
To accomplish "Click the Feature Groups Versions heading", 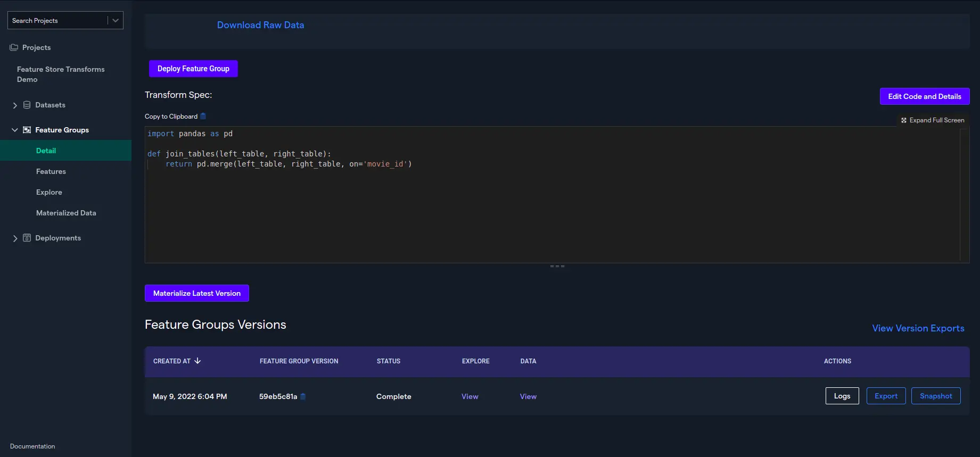I will (216, 325).
